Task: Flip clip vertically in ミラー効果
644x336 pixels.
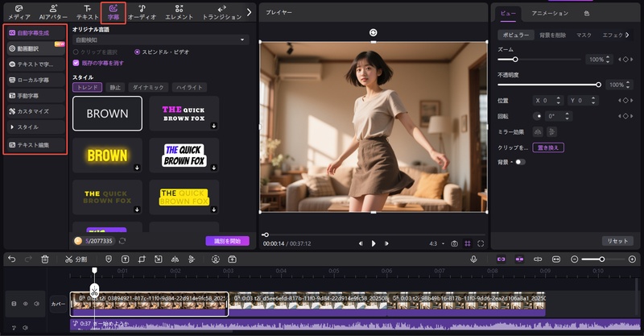Action: coord(552,131)
